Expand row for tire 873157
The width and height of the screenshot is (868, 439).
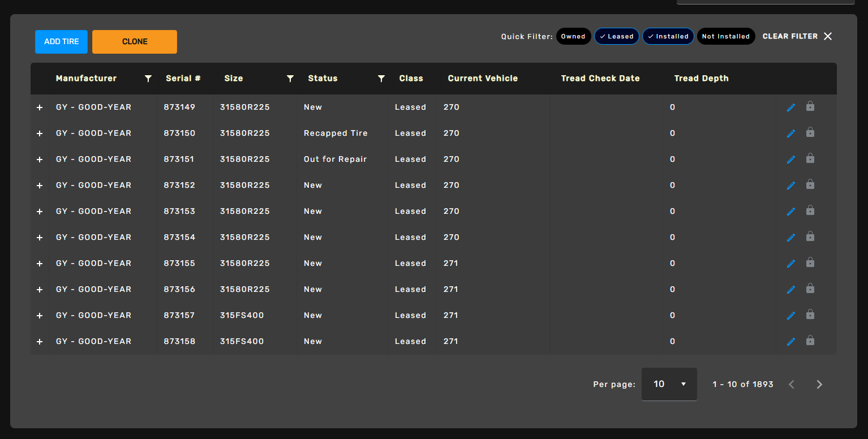pyautogui.click(x=40, y=316)
